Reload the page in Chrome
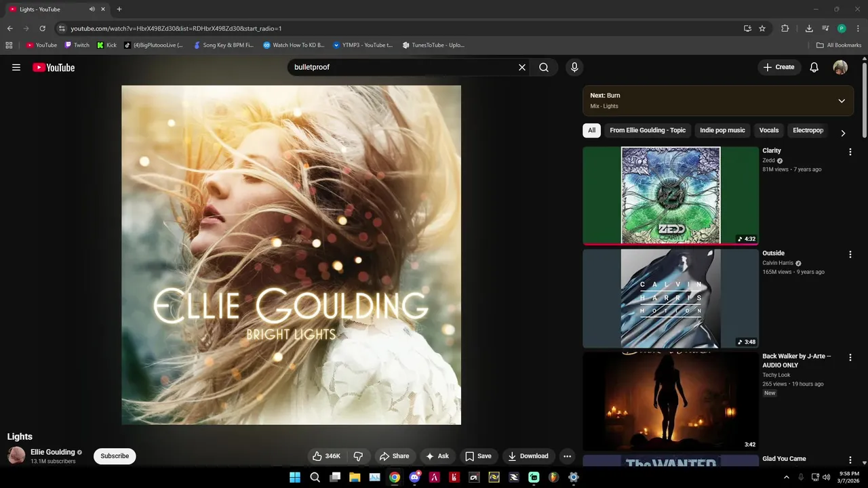The width and height of the screenshot is (868, 488). click(x=42, y=28)
